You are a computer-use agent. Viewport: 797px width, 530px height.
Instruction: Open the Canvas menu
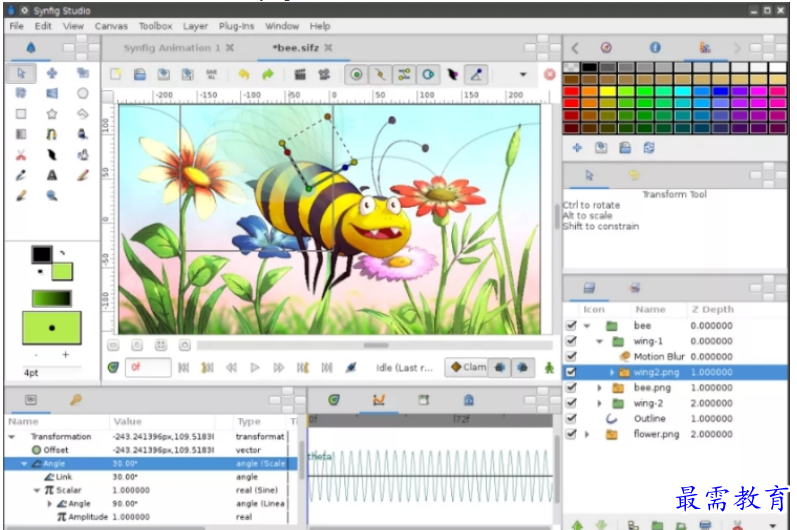[111, 26]
